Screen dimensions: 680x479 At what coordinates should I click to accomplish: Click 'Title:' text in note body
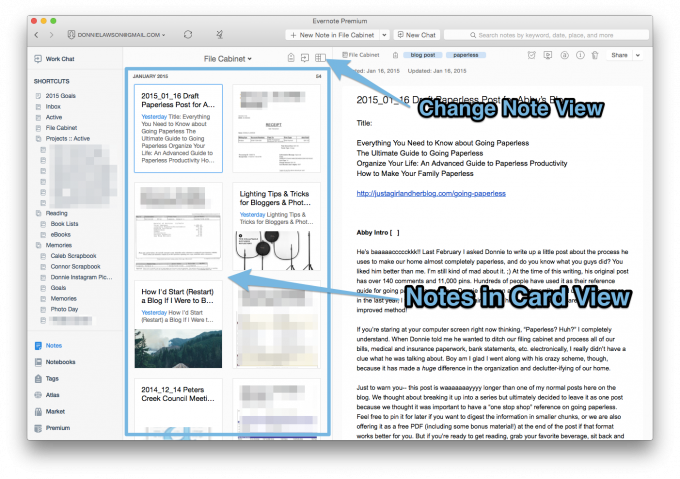click(364, 123)
